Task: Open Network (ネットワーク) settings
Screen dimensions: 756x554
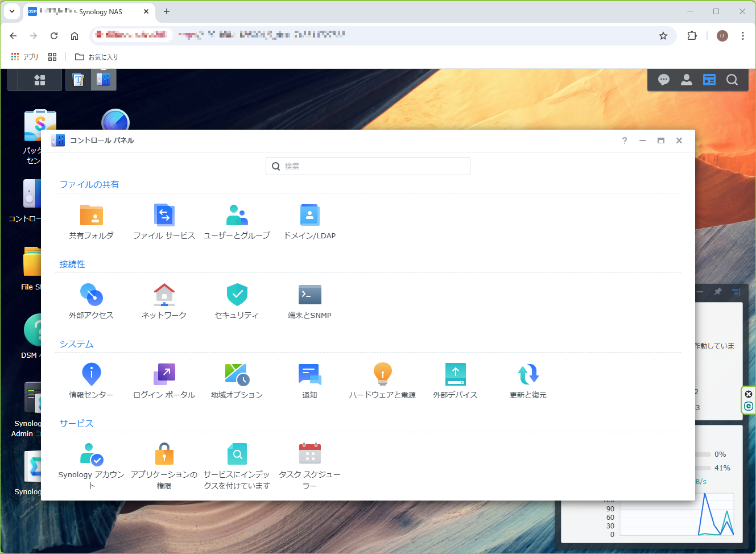Action: pyautogui.click(x=164, y=301)
